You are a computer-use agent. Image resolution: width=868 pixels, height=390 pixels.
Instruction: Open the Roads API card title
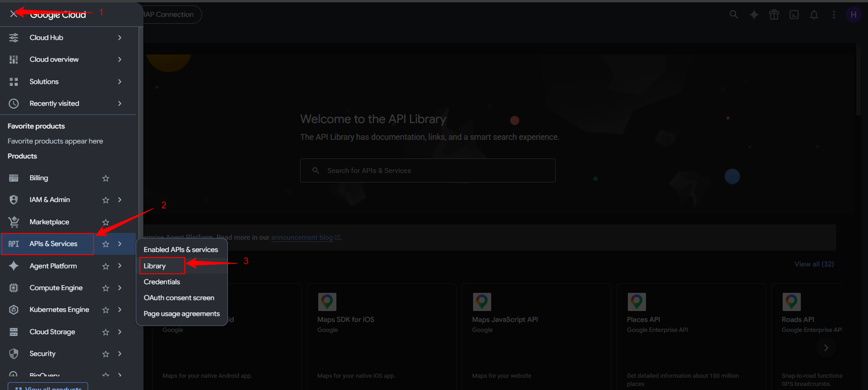coord(798,320)
